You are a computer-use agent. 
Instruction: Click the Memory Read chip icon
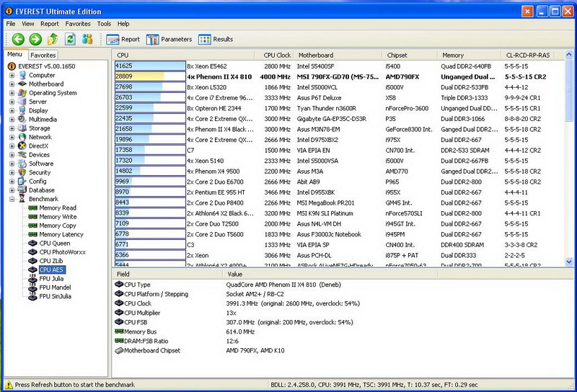[32, 208]
